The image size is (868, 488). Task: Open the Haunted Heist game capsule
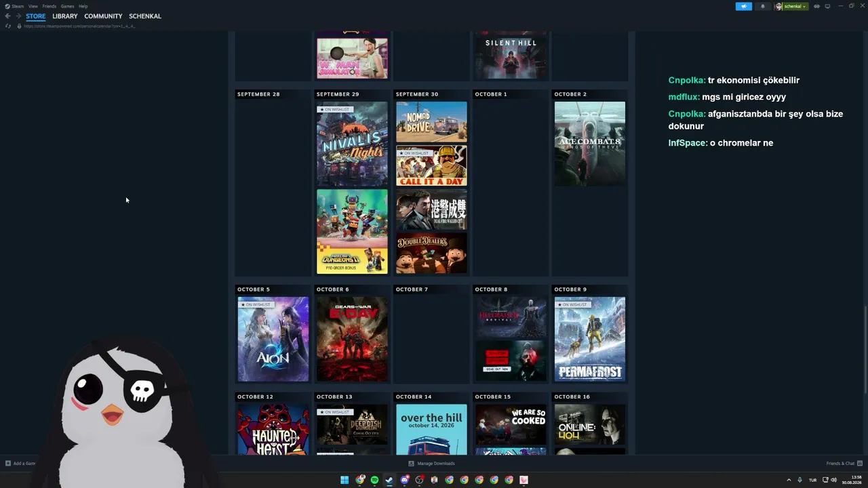point(273,430)
